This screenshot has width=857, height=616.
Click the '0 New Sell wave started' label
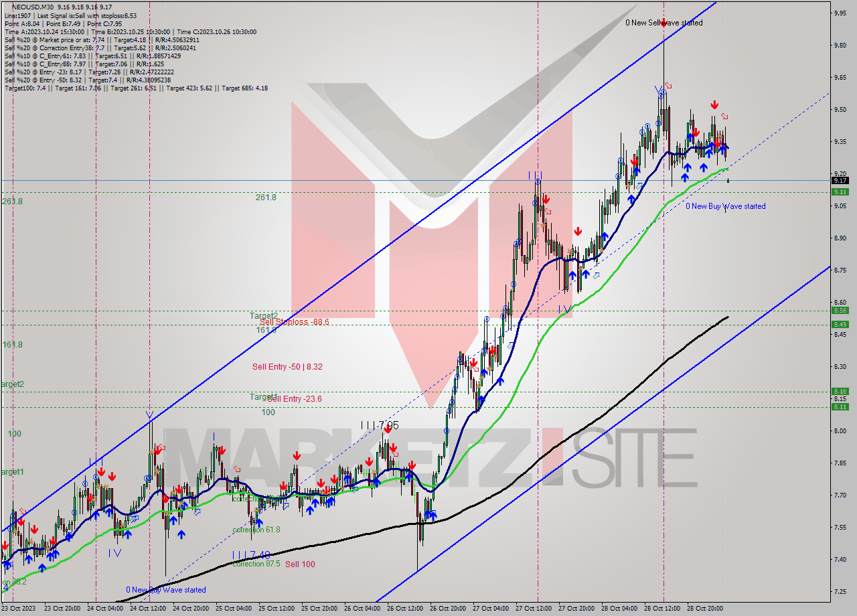[x=664, y=23]
